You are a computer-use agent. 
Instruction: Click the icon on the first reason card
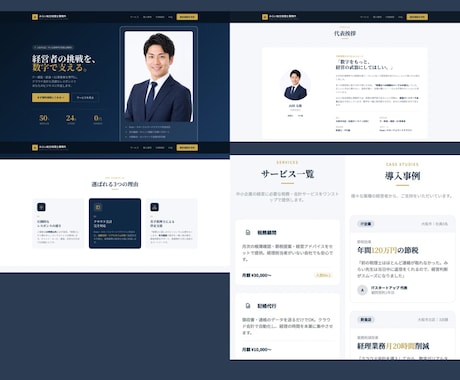click(41, 207)
